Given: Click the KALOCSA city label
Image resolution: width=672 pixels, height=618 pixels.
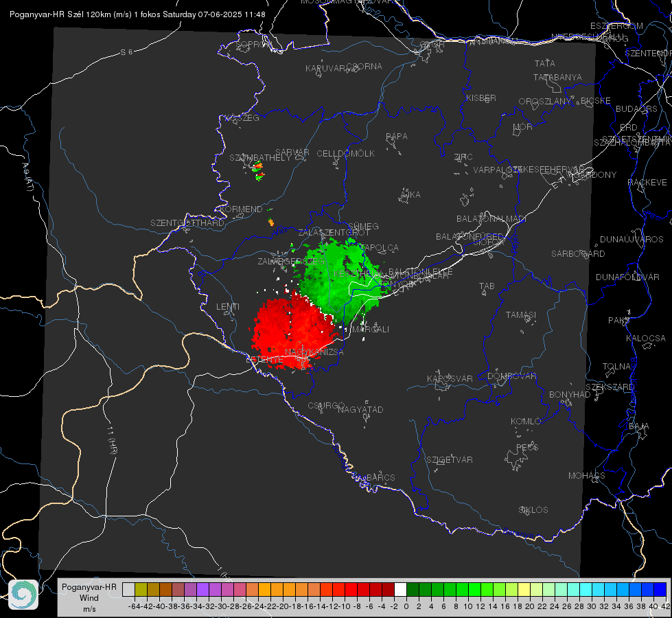Looking at the screenshot, I should [x=646, y=339].
